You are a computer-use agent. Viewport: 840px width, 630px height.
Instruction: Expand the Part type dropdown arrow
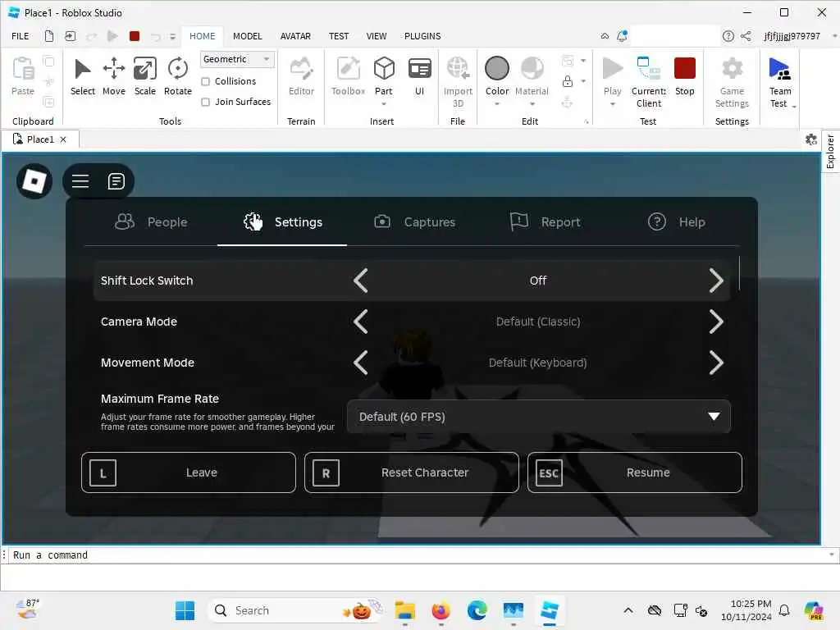point(384,104)
